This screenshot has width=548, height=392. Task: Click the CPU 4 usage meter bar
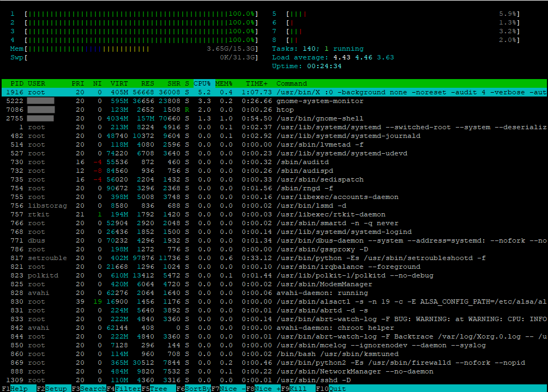point(141,40)
